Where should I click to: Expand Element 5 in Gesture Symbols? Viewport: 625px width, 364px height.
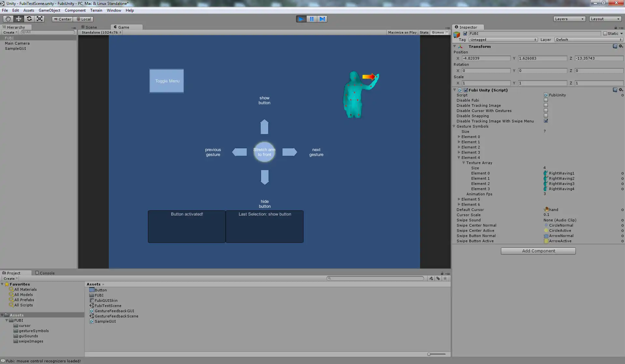tap(459, 199)
